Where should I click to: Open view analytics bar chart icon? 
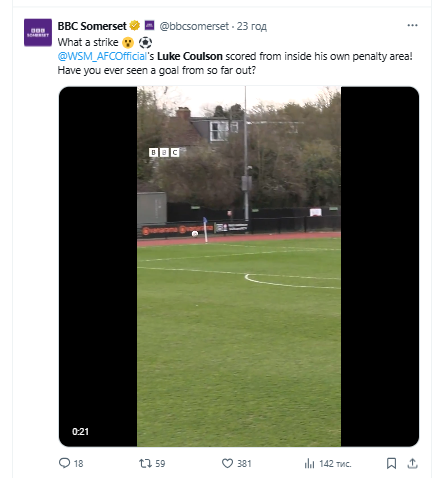[x=309, y=463]
